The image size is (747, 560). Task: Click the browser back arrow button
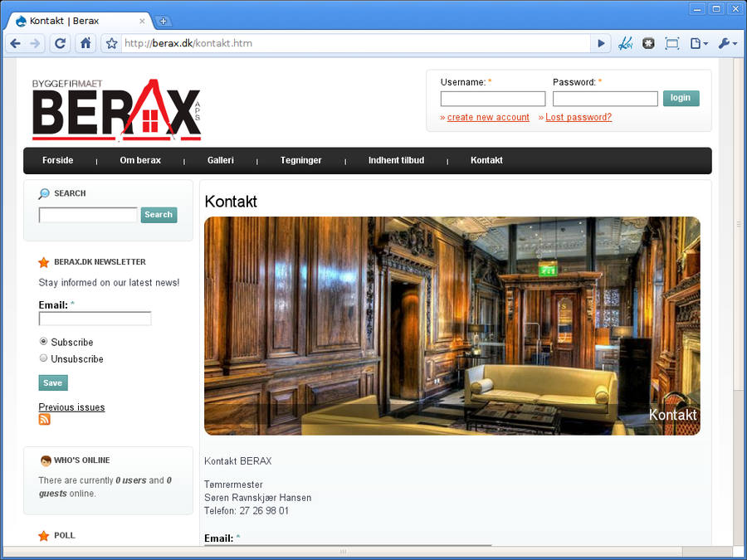pos(15,44)
